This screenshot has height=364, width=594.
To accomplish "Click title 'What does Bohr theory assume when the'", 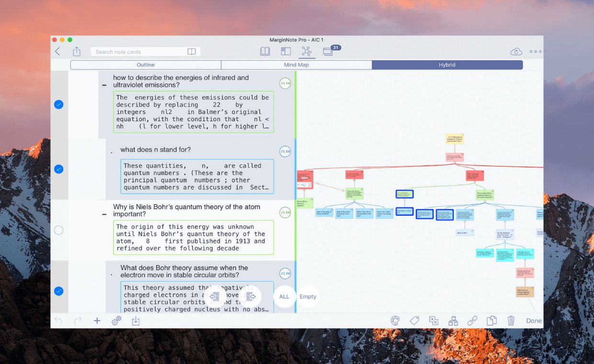I will [184, 268].
